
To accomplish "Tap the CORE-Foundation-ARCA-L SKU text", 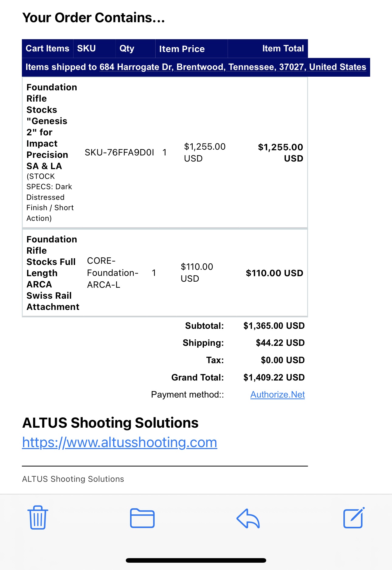I will [x=112, y=273].
